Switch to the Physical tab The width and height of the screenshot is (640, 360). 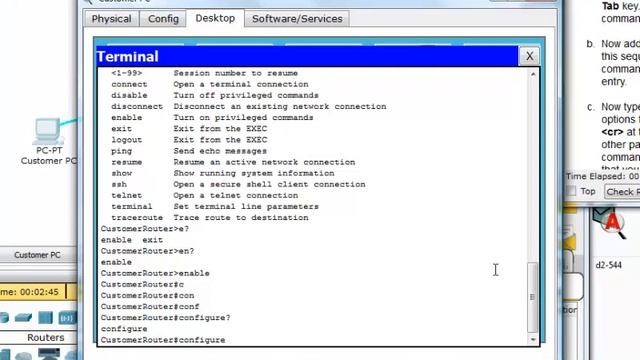[x=111, y=19]
